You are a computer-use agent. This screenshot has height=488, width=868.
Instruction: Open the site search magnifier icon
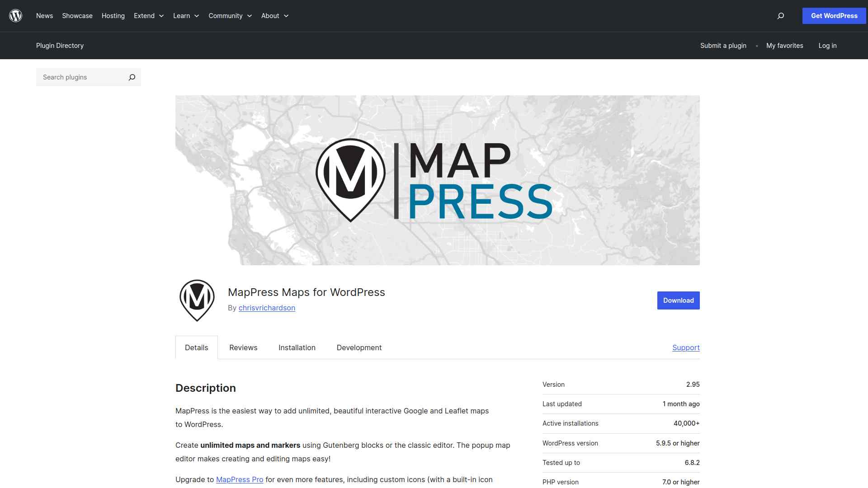(x=781, y=16)
